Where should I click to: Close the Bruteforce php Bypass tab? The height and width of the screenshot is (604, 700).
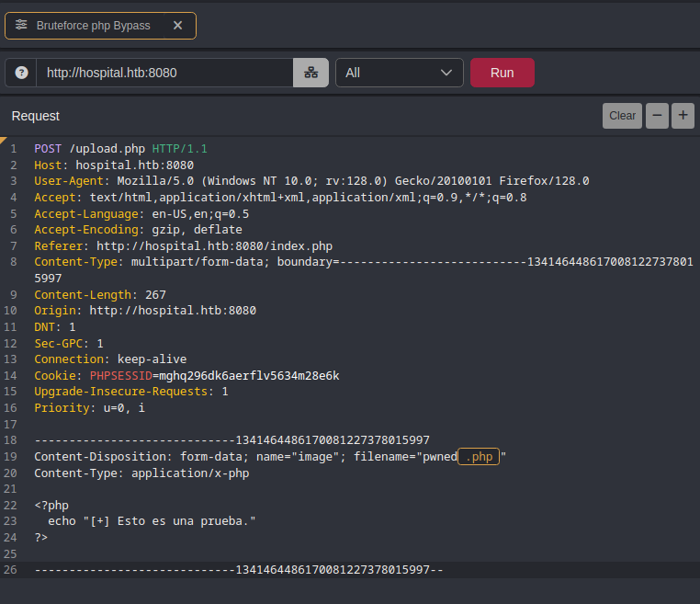tap(177, 26)
